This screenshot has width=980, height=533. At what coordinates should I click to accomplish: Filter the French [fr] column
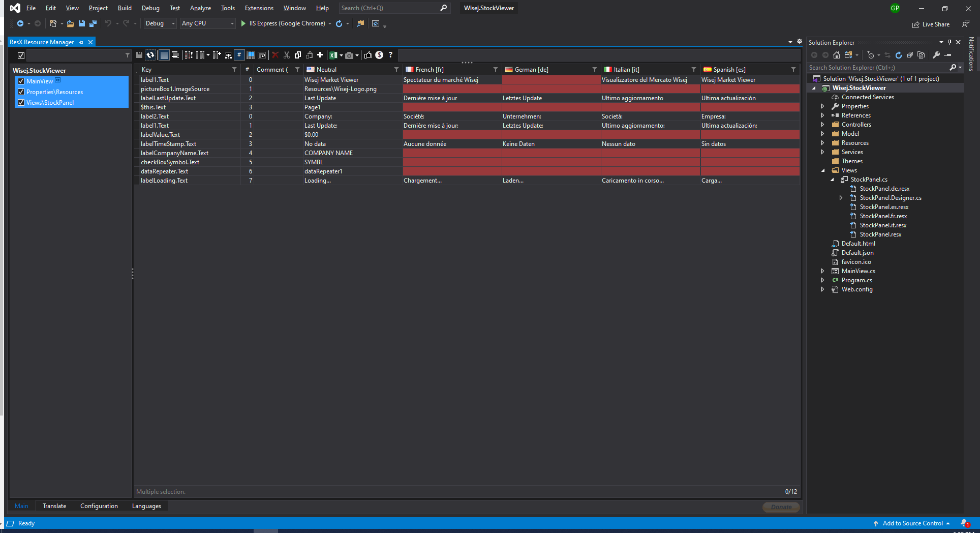pos(496,70)
